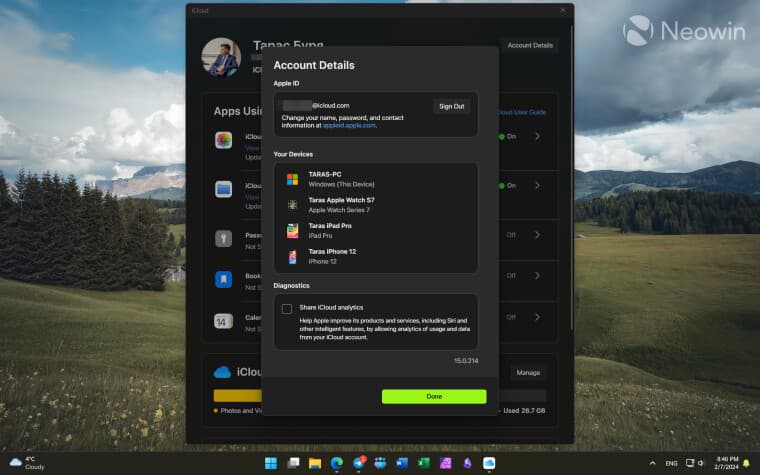Click the yellow storage usage bar
Image resolution: width=760 pixels, height=475 pixels.
(238, 396)
